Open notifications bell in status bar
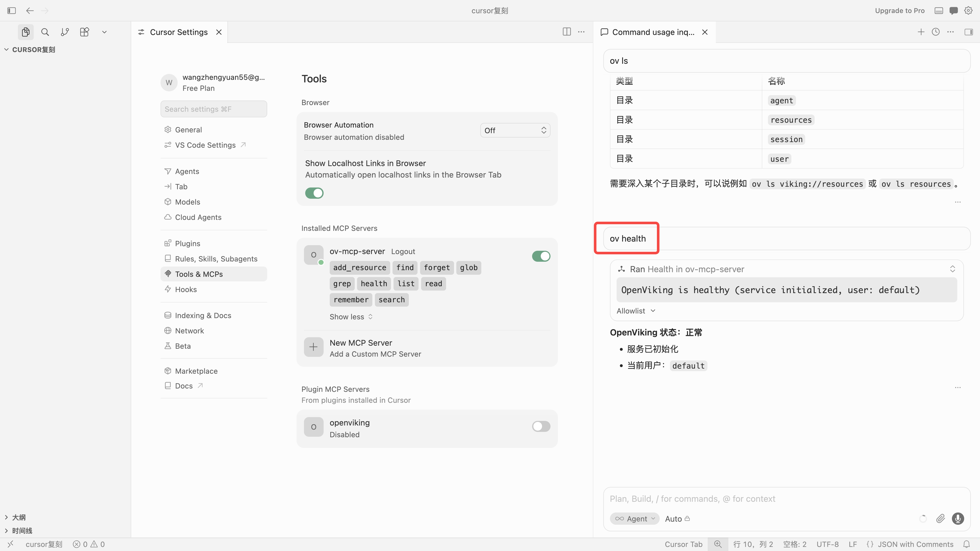The height and width of the screenshot is (551, 980). pos(966,544)
